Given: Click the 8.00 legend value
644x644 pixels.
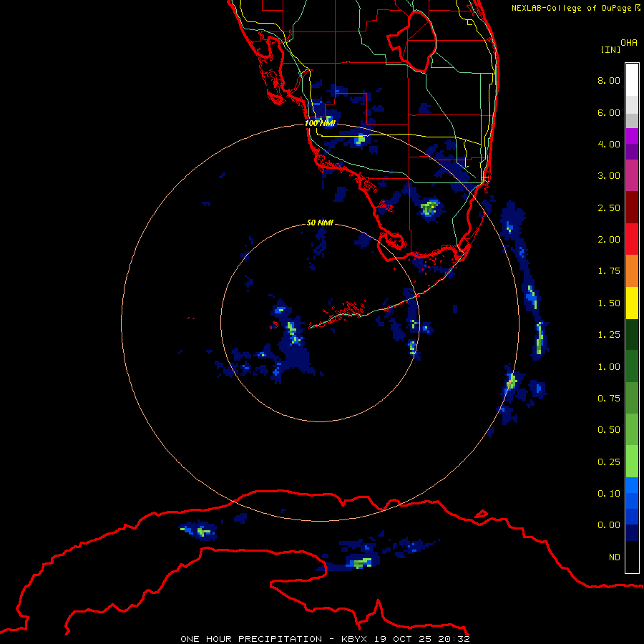Looking at the screenshot, I should pos(609,80).
